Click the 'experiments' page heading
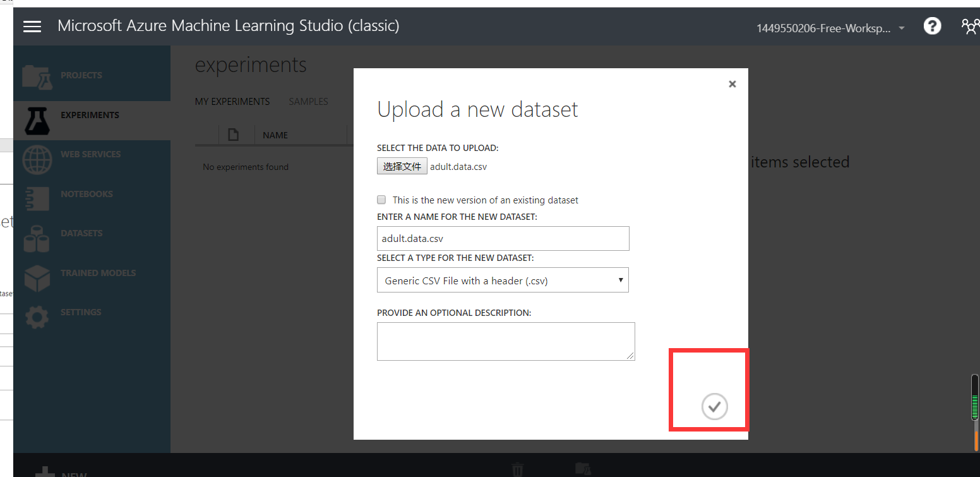 coord(251,65)
